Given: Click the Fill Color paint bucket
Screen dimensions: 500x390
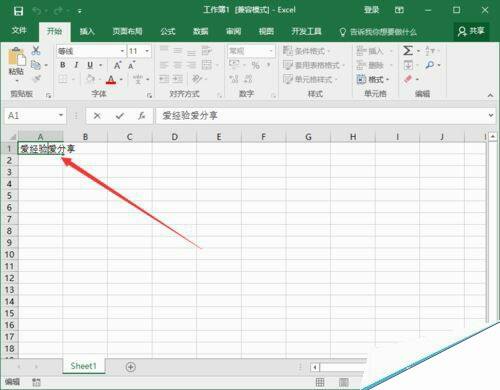Looking at the screenshot, I should tap(90, 79).
